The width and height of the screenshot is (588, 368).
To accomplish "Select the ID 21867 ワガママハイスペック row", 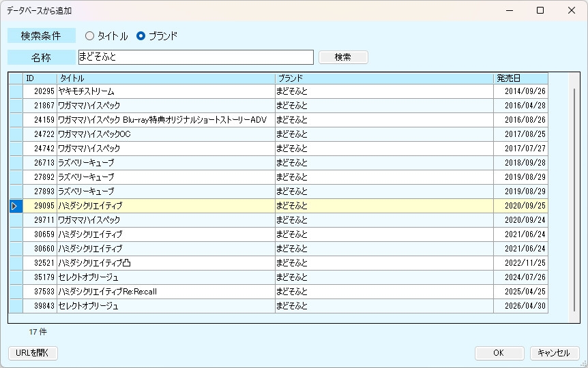I will pyautogui.click(x=166, y=106).
